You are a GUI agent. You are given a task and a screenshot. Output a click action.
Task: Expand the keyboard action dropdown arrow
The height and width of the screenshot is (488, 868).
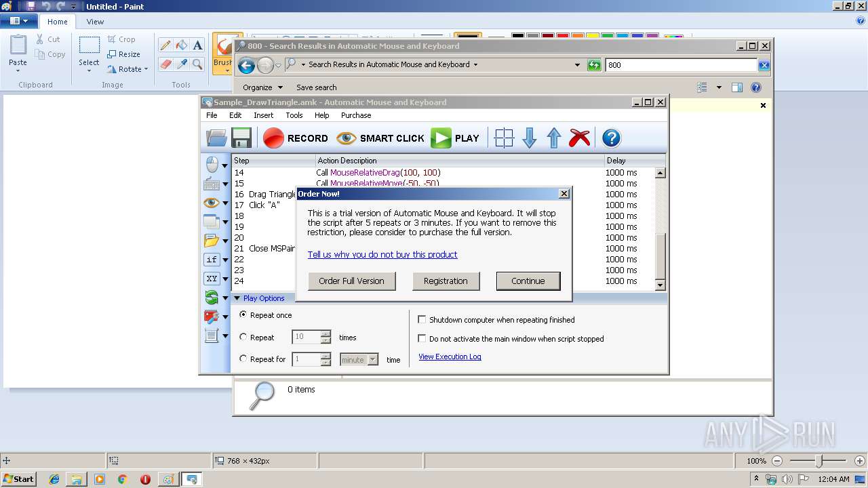pos(225,184)
